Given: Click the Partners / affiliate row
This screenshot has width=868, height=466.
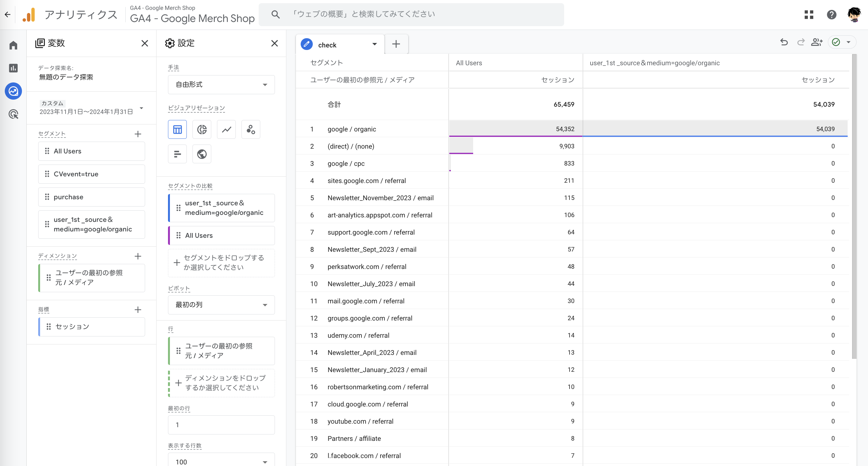Looking at the screenshot, I should pos(572,438).
